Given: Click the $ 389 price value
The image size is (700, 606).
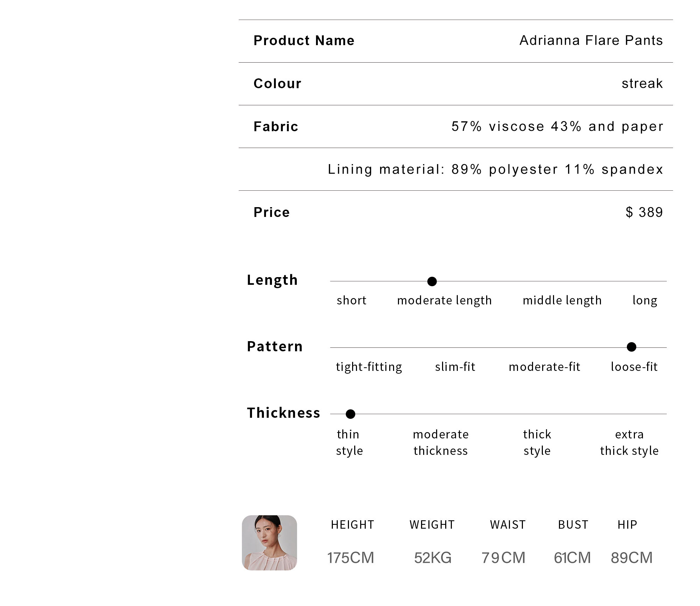Looking at the screenshot, I should [644, 212].
